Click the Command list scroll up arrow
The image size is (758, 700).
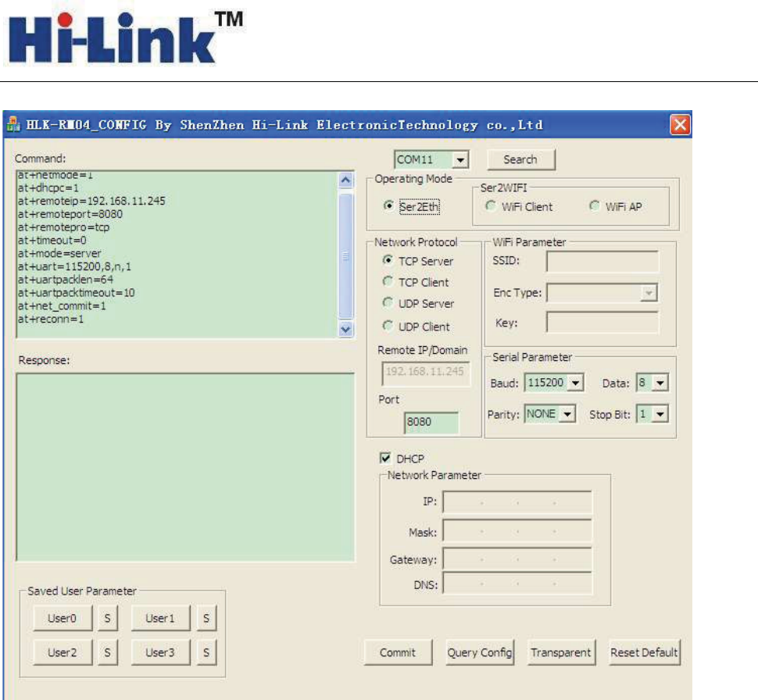tap(345, 180)
